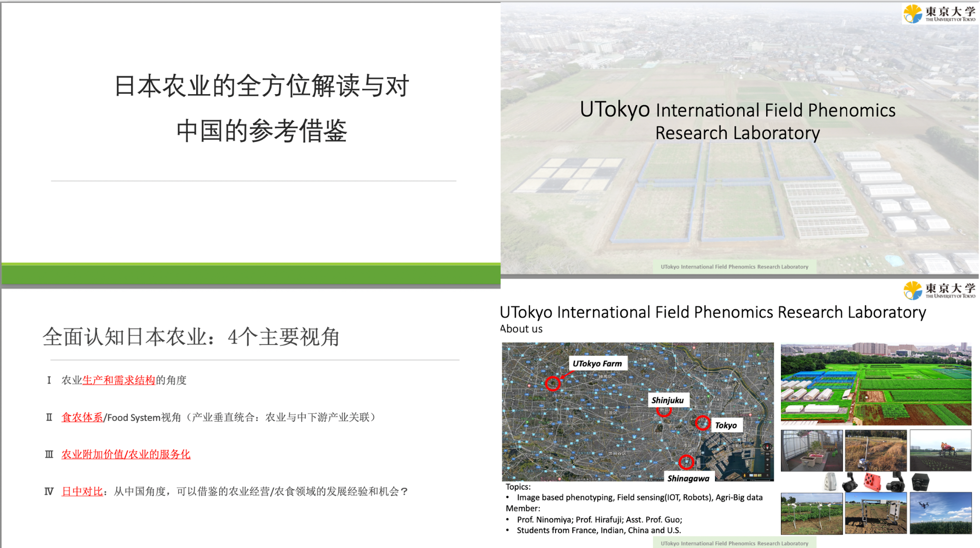Select the red circle marker under Shinjuku
Viewport: 980px width, 548px height.
(x=664, y=411)
